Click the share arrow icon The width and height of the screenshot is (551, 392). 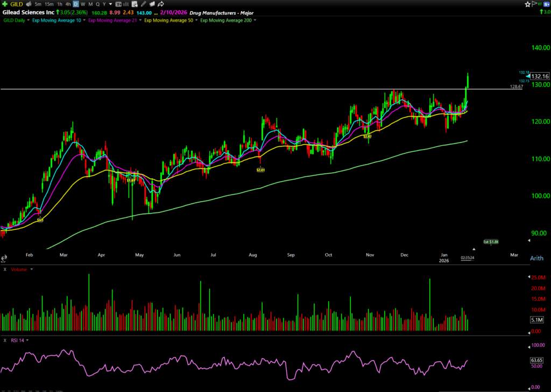pos(161,4)
